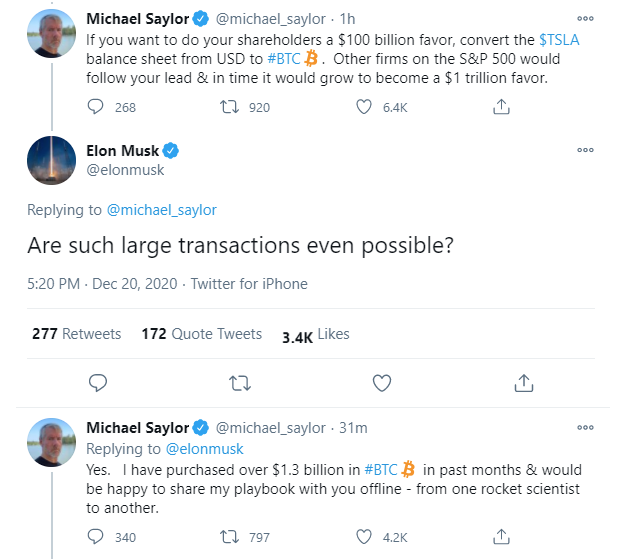This screenshot has height=559, width=644.
Task: Reply to Michael Saylor's first tweet
Action: click(x=96, y=107)
